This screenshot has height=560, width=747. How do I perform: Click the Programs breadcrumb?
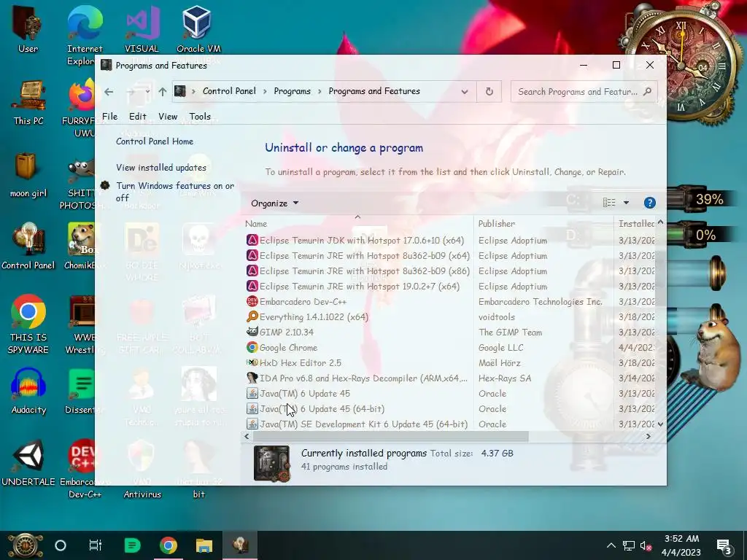[292, 91]
